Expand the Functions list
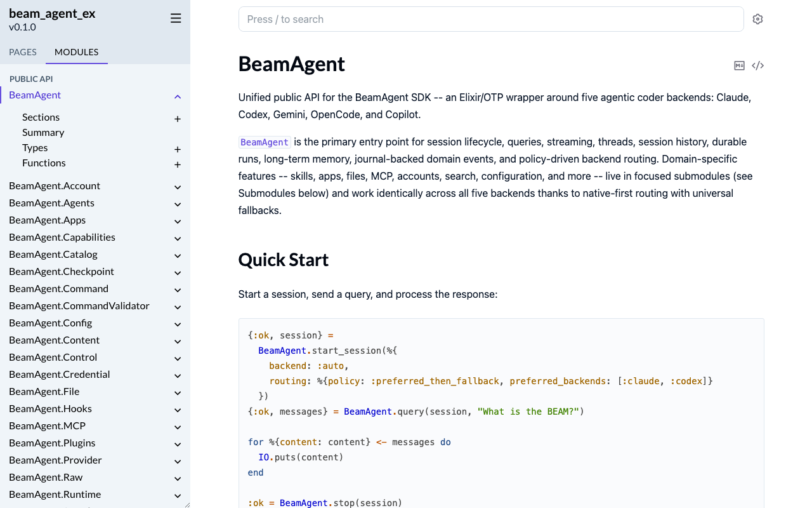The height and width of the screenshot is (508, 812). (177, 164)
